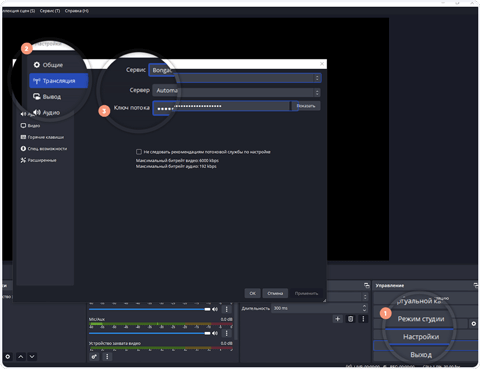Click Показать to reveal stream key

pos(306,106)
